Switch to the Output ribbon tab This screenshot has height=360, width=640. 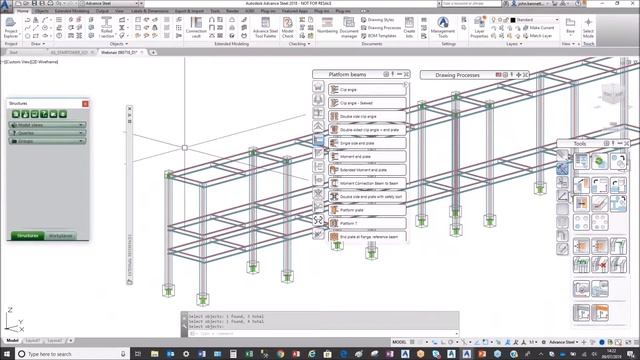tap(102, 11)
